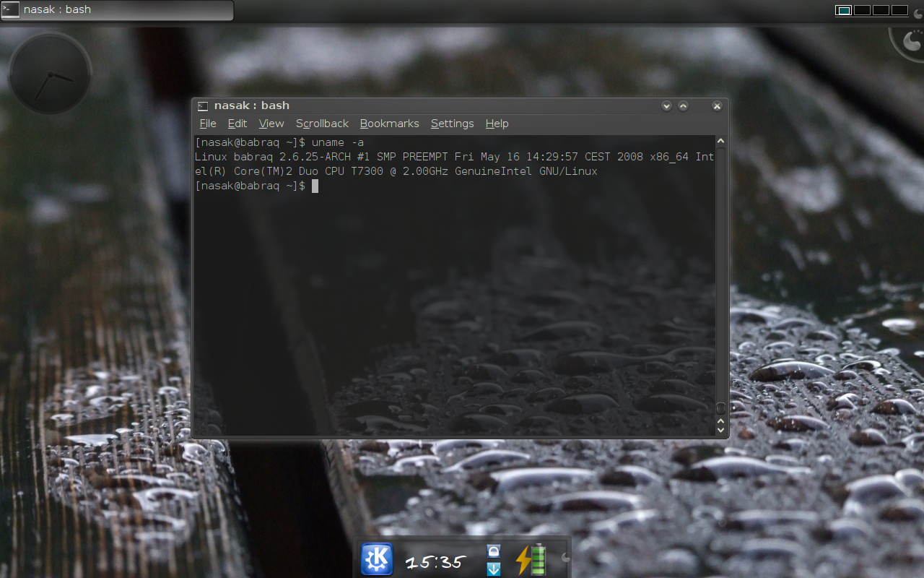
Task: Click the Konsole window menu icon in title bar
Action: 202,106
